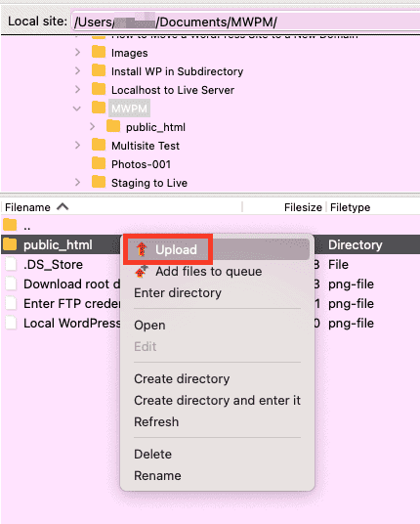Select the '..' parent directory row

(x=210, y=226)
